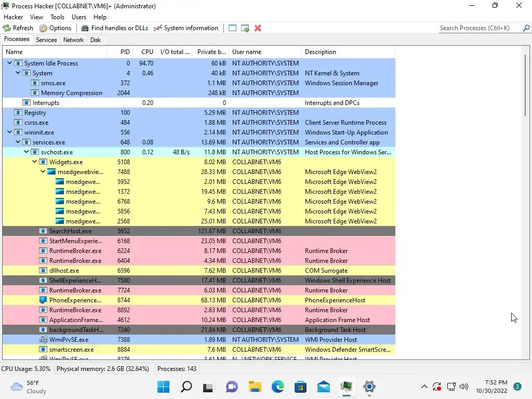The image size is (532, 399).
Task: Click the dllhost.exe process icon
Action: pos(43,271)
